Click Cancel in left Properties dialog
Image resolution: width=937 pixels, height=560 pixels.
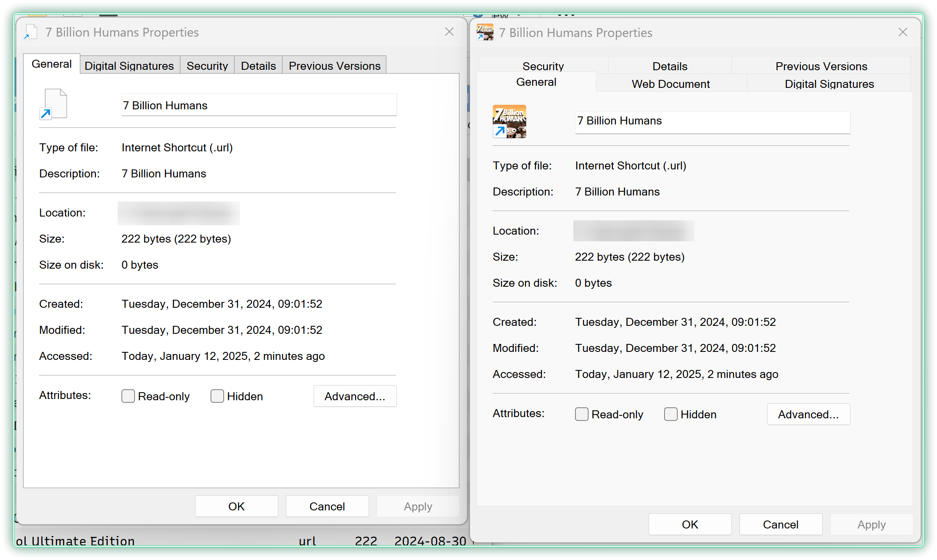point(327,506)
